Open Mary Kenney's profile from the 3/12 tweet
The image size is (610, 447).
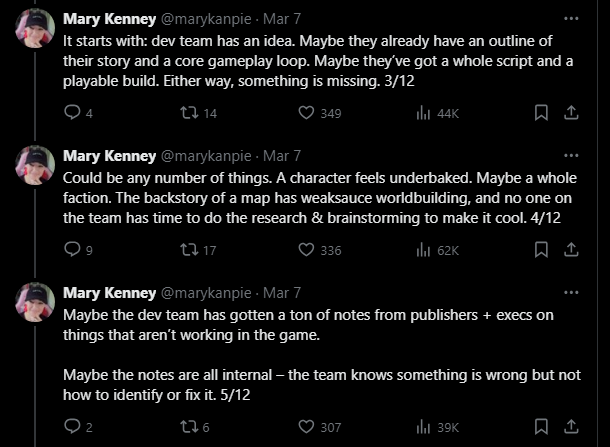tap(109, 19)
